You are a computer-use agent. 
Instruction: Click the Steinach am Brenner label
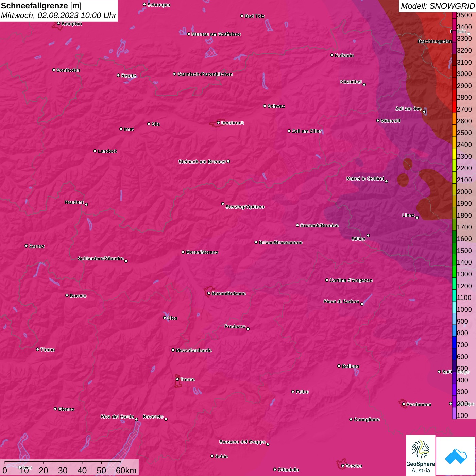(x=202, y=161)
